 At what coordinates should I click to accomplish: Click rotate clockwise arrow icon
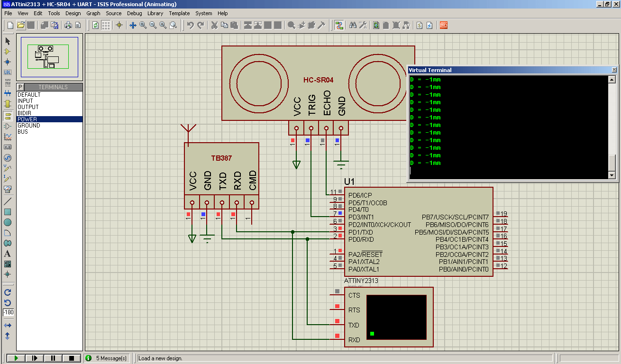(8, 292)
